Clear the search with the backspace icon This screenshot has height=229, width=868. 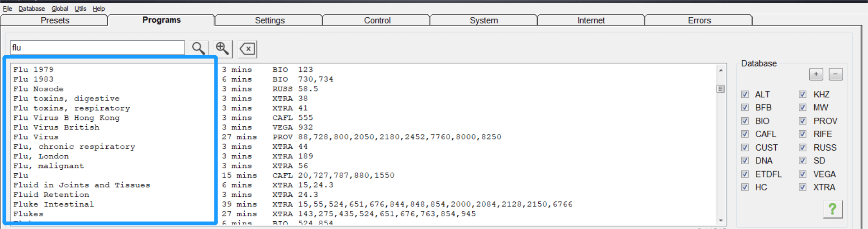coord(247,48)
